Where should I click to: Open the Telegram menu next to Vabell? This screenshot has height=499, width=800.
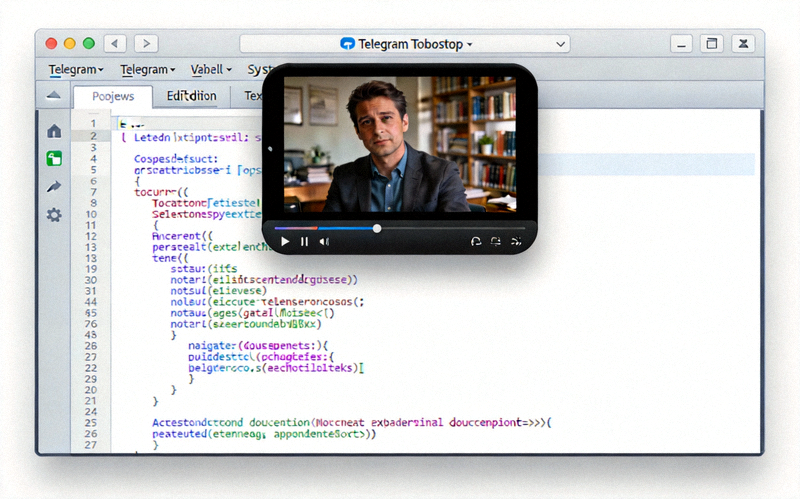(147, 69)
